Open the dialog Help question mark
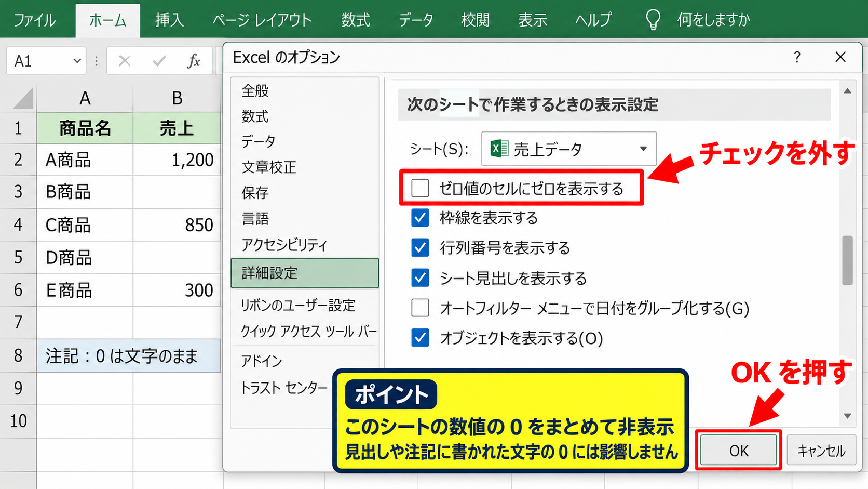 [x=797, y=57]
